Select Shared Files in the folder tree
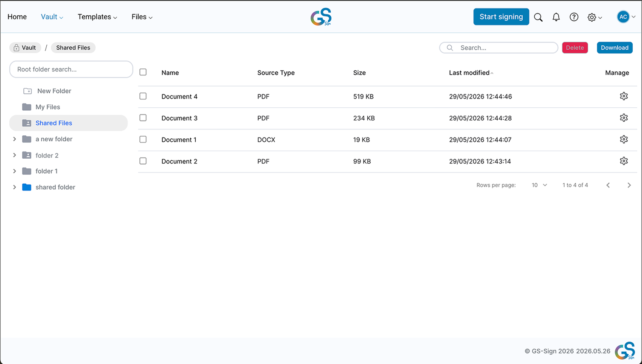The height and width of the screenshot is (364, 642). click(68, 123)
